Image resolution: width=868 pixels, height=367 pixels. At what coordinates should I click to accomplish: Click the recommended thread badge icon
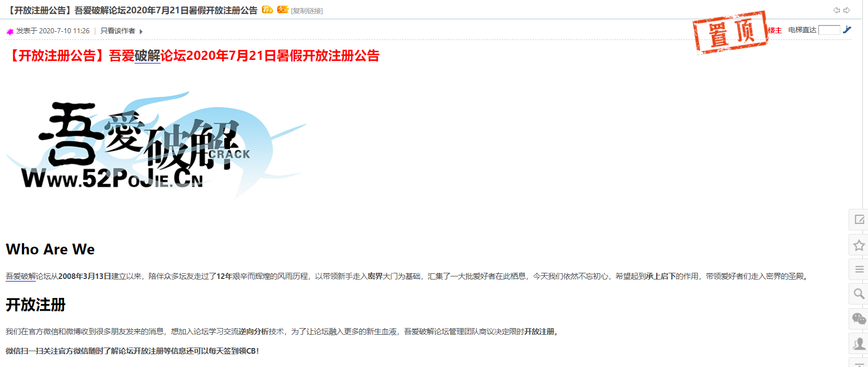[x=268, y=9]
